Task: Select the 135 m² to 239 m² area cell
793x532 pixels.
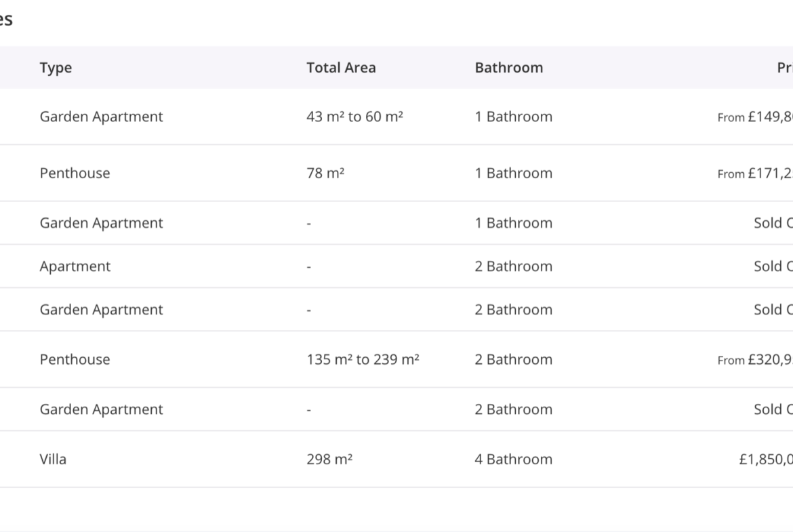Action: click(x=363, y=359)
